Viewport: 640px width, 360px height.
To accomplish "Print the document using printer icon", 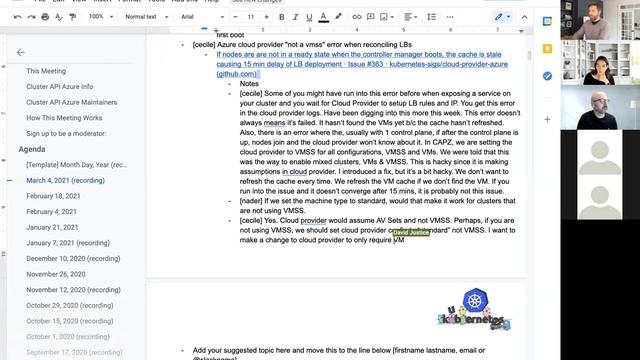I will tap(45, 17).
